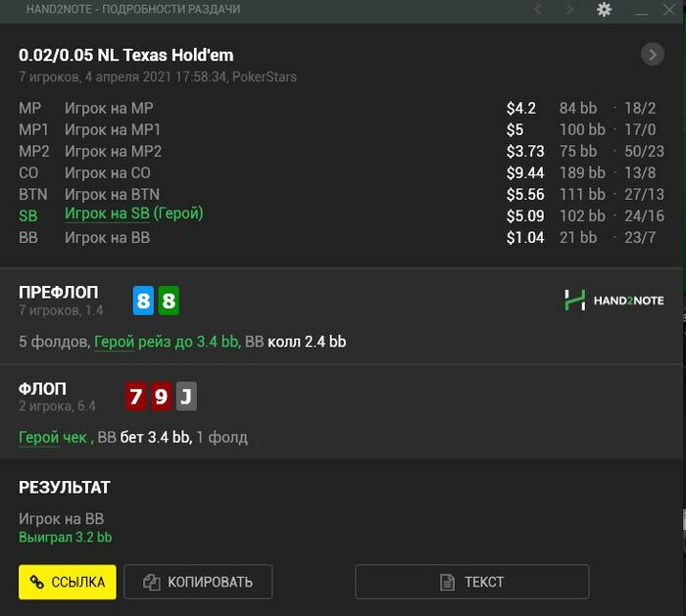
Task: Click the round next chevron button
Action: pyautogui.click(x=653, y=55)
